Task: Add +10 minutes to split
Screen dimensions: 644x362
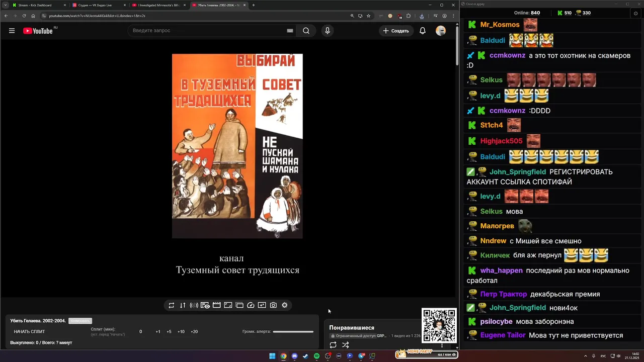Action: click(181, 332)
